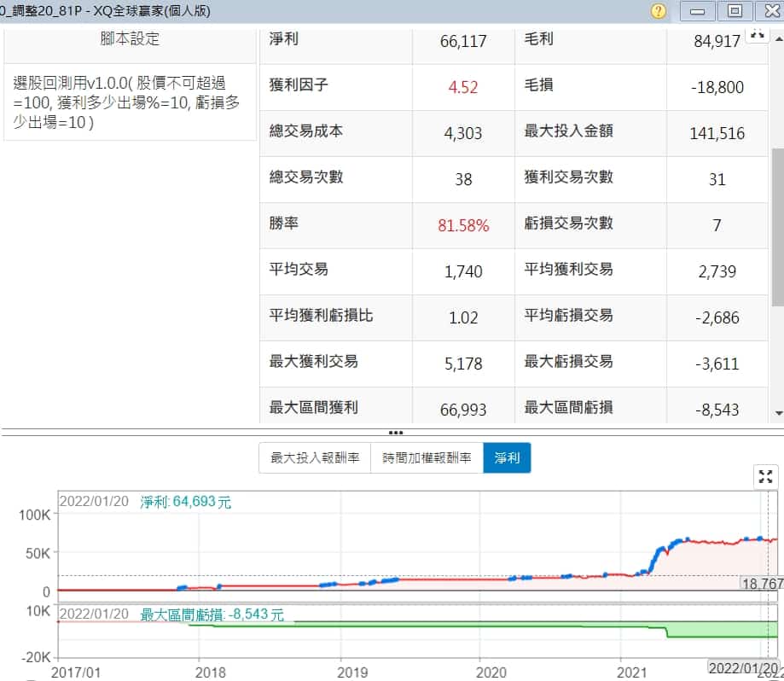Image resolution: width=784 pixels, height=681 pixels.
Task: Switch to the 最大投入報酬率 tab
Action: click(315, 458)
